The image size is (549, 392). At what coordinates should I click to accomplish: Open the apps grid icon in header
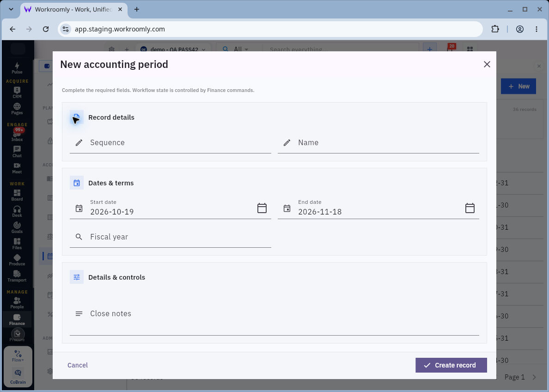pos(470,49)
